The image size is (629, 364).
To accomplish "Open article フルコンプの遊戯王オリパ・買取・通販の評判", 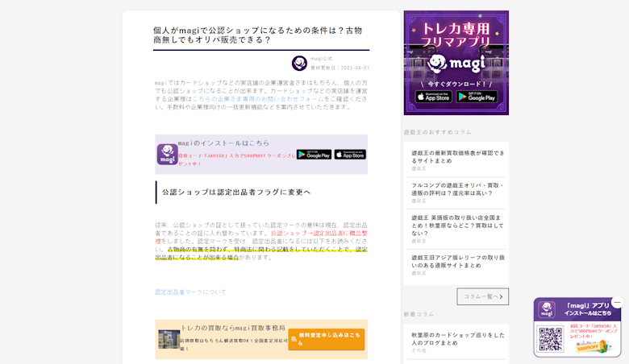I will [x=457, y=188].
